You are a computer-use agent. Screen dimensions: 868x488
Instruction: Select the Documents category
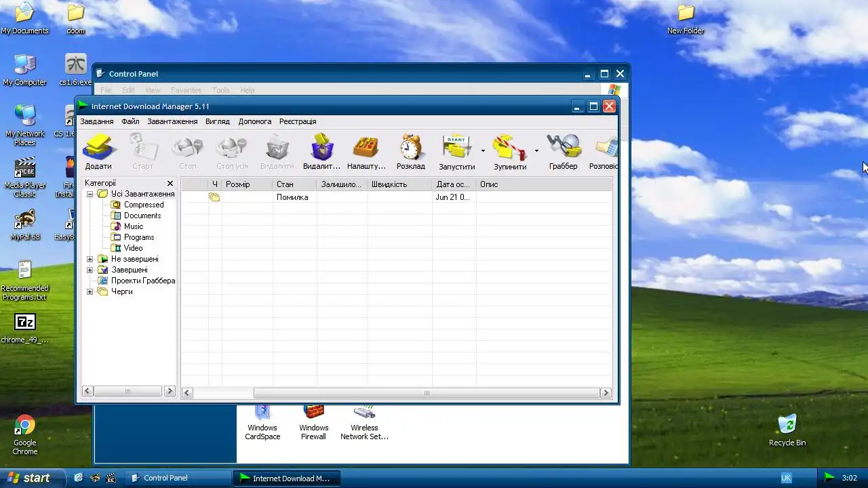(142, 216)
